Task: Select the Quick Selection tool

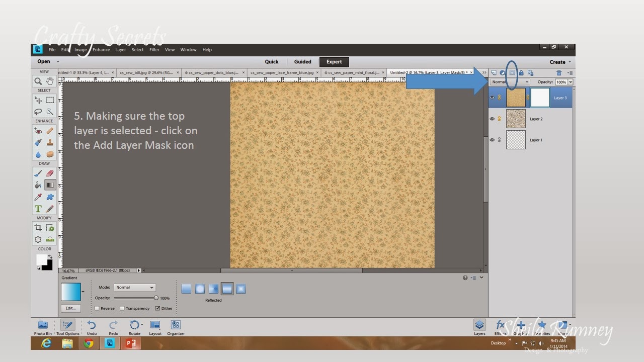Action: pos(50,112)
